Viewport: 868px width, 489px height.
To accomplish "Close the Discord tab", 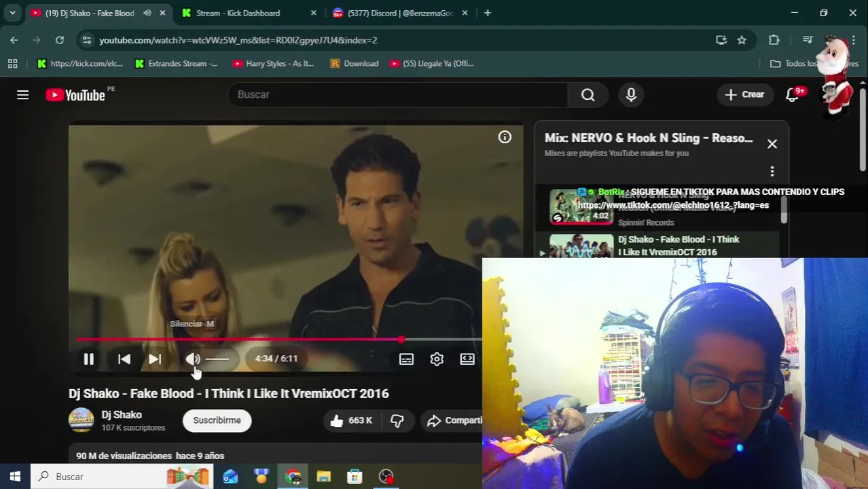I will pos(465,13).
